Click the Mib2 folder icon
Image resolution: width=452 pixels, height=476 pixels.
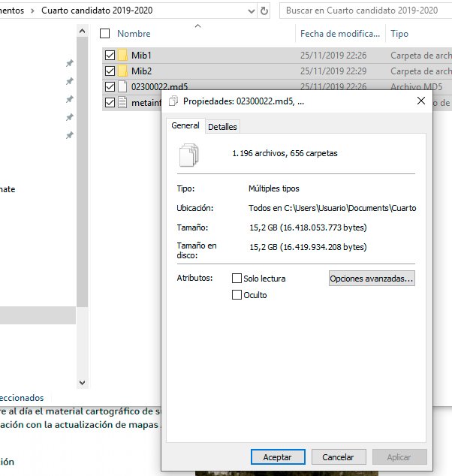[123, 71]
